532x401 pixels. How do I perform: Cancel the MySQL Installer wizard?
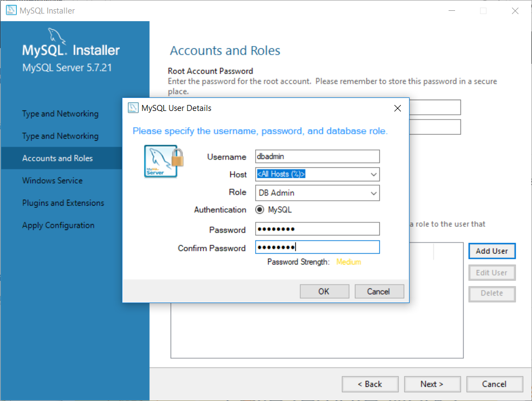(494, 384)
